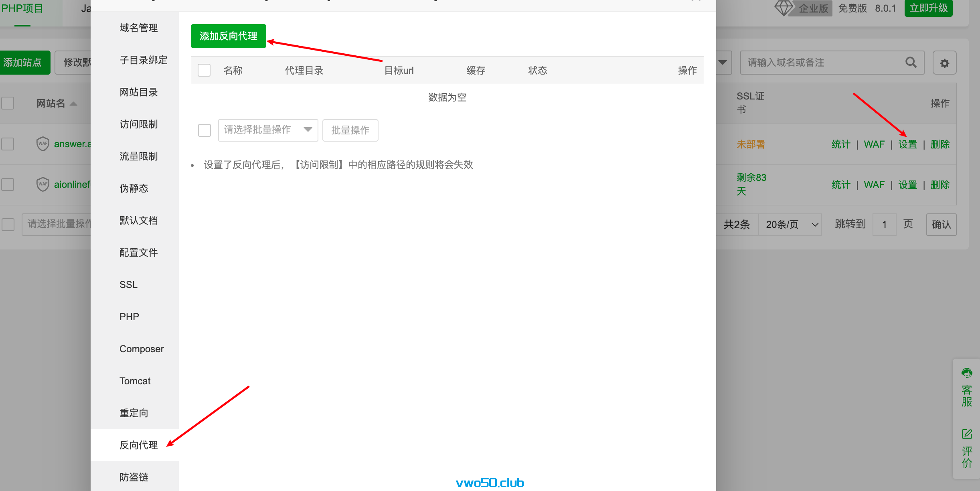Expand the dropdown arrow left of search box

[723, 63]
